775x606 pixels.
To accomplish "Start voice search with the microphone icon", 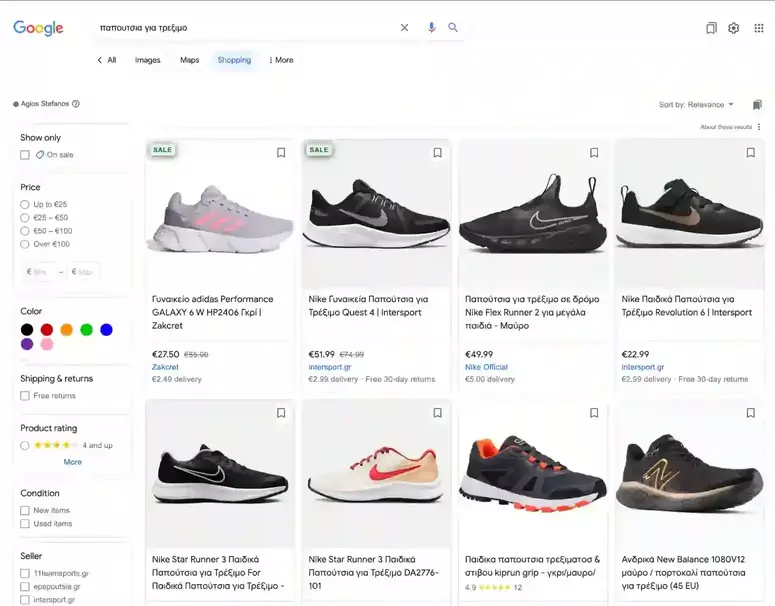I will 431,28.
